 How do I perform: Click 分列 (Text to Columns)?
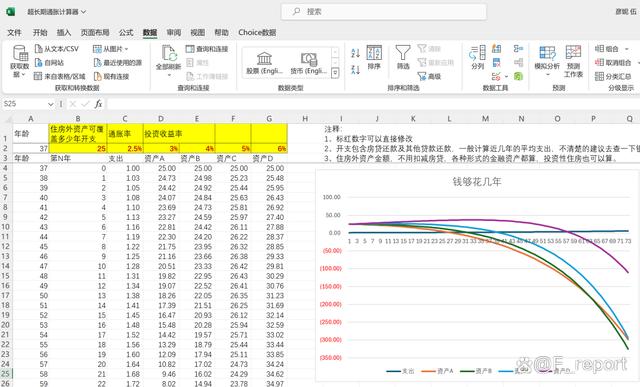point(477,57)
